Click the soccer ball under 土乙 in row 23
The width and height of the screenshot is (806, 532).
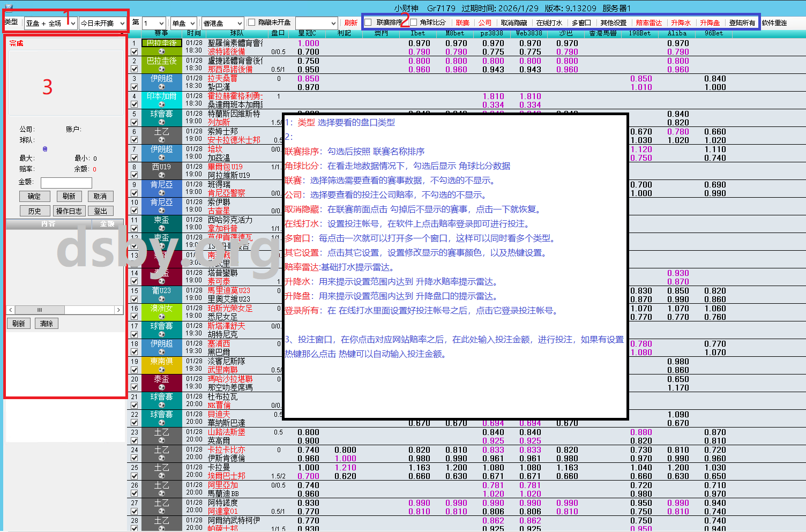pos(162,440)
